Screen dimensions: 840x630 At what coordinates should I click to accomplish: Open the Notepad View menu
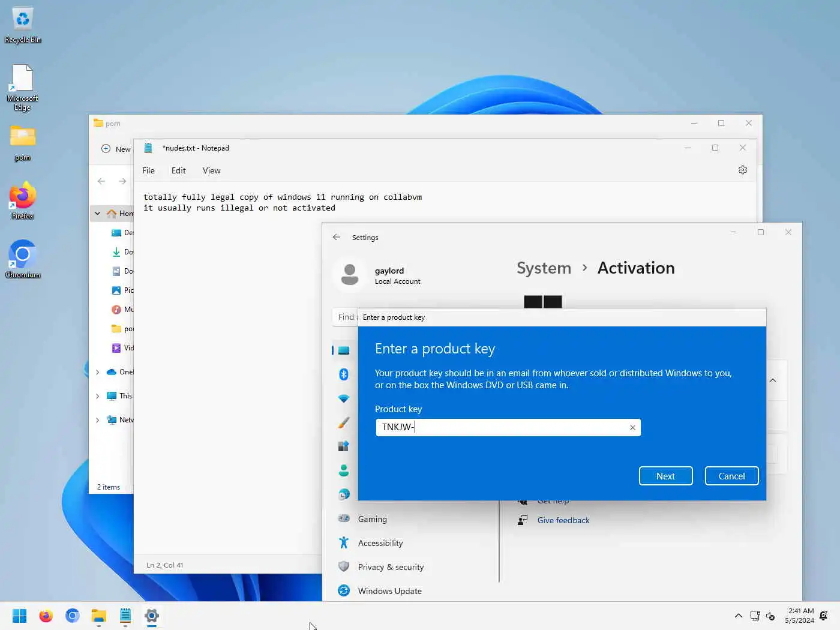211,170
